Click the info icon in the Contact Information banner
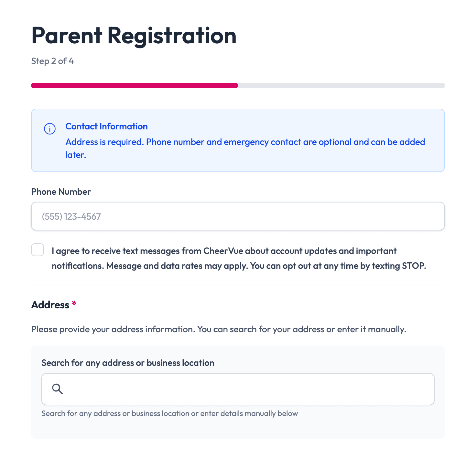The height and width of the screenshot is (449, 476). pos(49,128)
